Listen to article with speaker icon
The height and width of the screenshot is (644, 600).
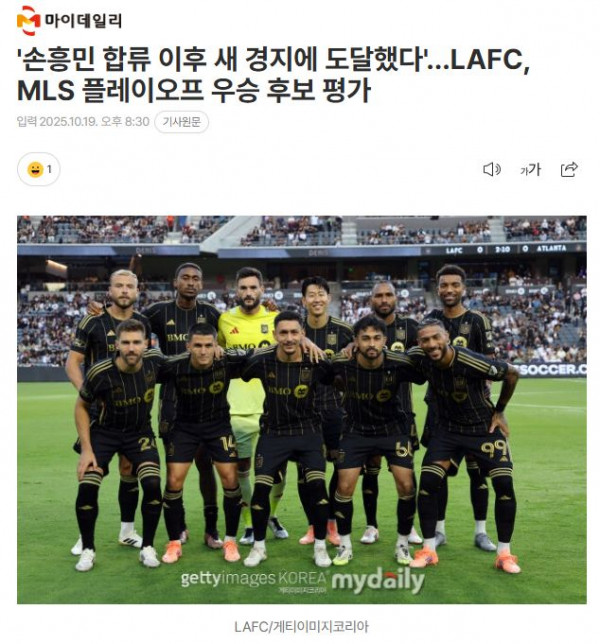[492, 169]
